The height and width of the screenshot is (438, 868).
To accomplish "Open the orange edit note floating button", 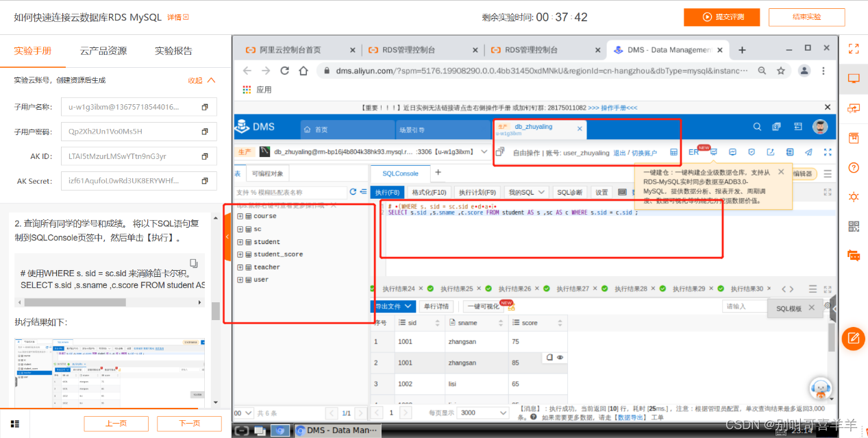I will pos(853,338).
